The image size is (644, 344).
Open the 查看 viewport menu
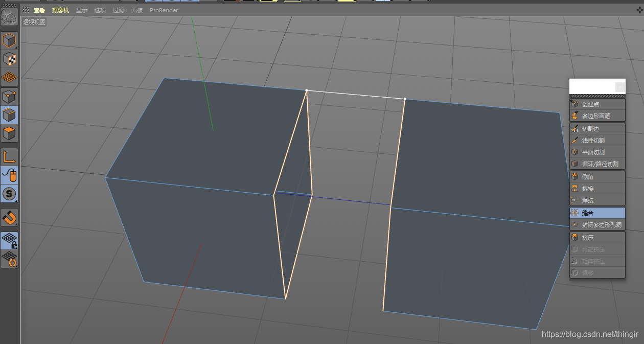[39, 10]
